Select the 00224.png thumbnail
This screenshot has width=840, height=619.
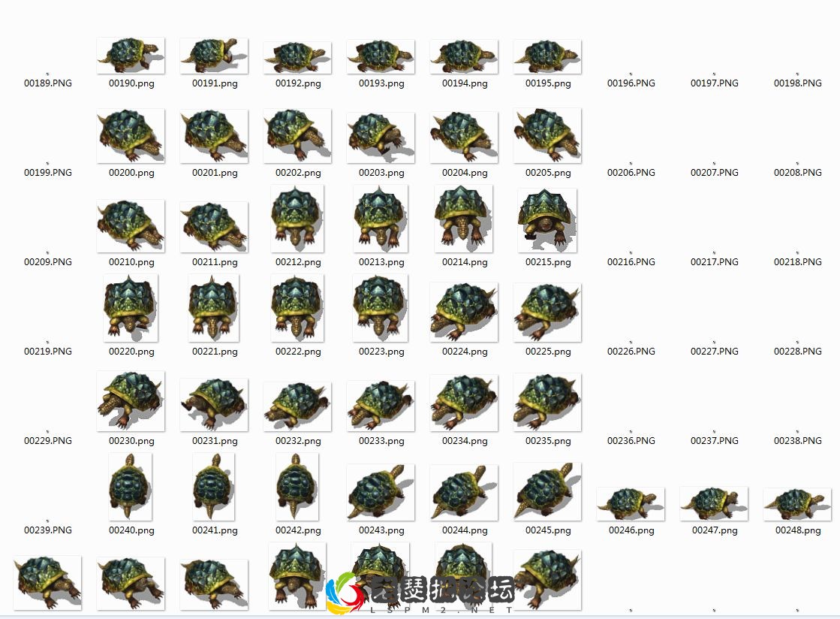[464, 313]
